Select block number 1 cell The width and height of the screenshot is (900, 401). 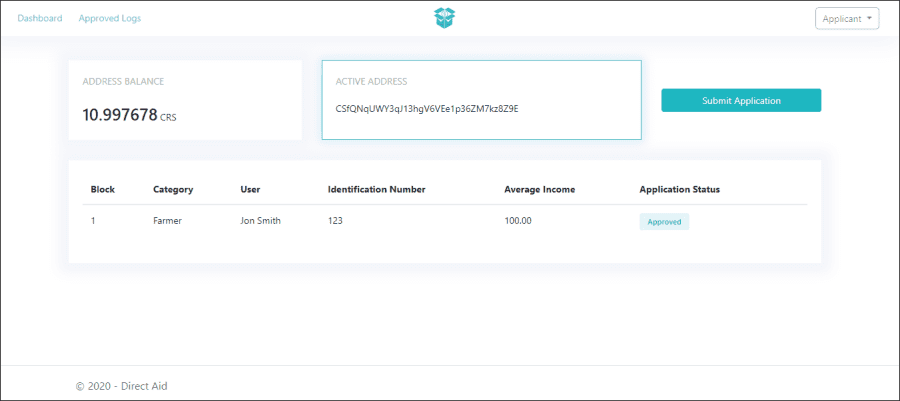pyautogui.click(x=93, y=221)
